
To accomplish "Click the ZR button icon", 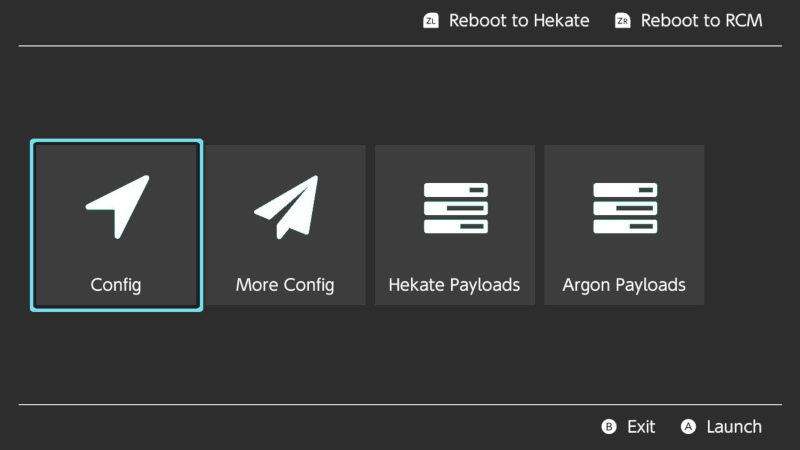I will pos(622,21).
